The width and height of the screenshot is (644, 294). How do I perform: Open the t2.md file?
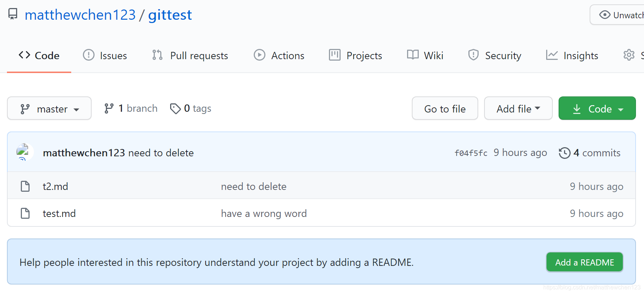55,186
